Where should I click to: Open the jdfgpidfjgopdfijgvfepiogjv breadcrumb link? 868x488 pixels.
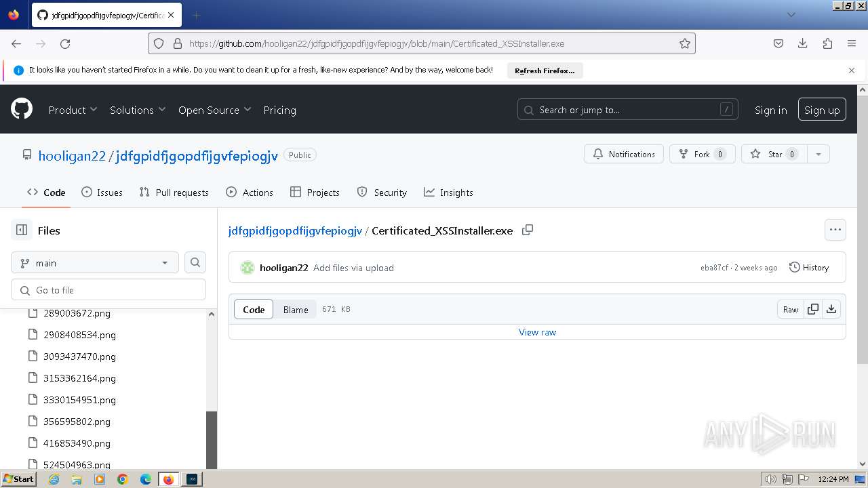pos(295,230)
